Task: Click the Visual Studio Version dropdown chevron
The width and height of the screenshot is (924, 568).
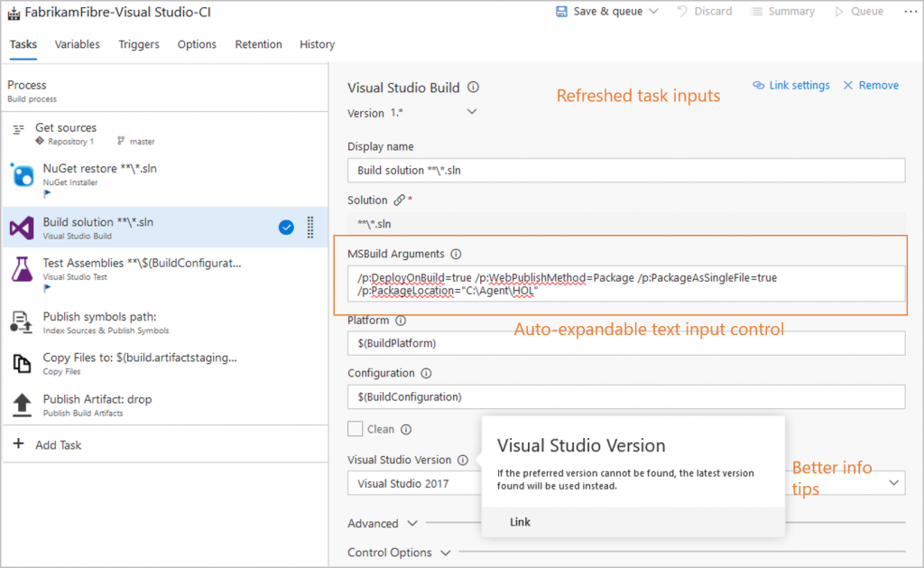Action: (x=894, y=482)
